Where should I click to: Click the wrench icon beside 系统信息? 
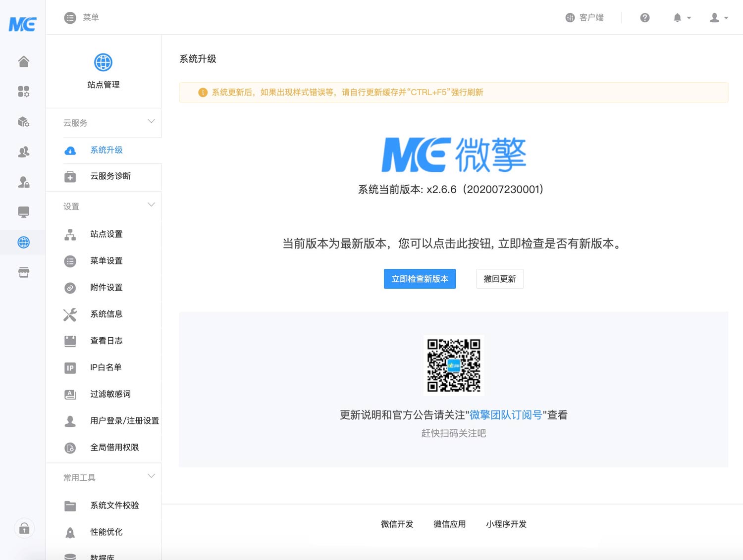pos(70,315)
